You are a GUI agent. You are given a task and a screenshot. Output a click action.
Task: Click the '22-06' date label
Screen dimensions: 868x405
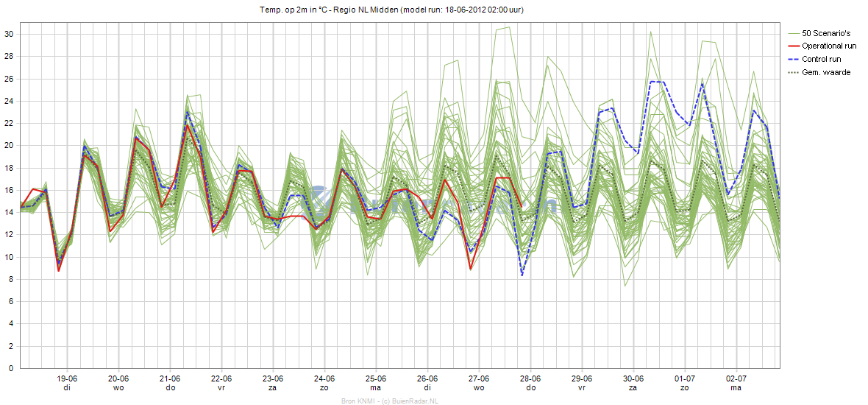221,379
